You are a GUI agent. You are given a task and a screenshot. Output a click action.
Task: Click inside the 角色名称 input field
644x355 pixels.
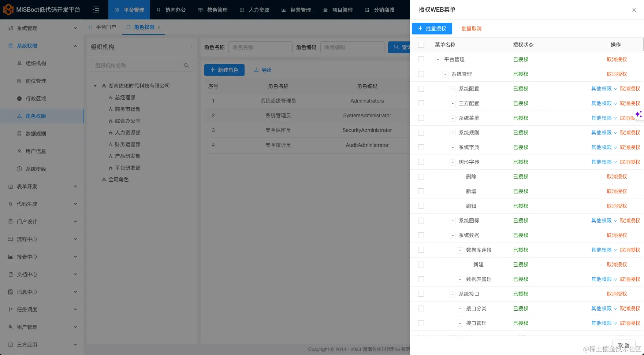(260, 47)
